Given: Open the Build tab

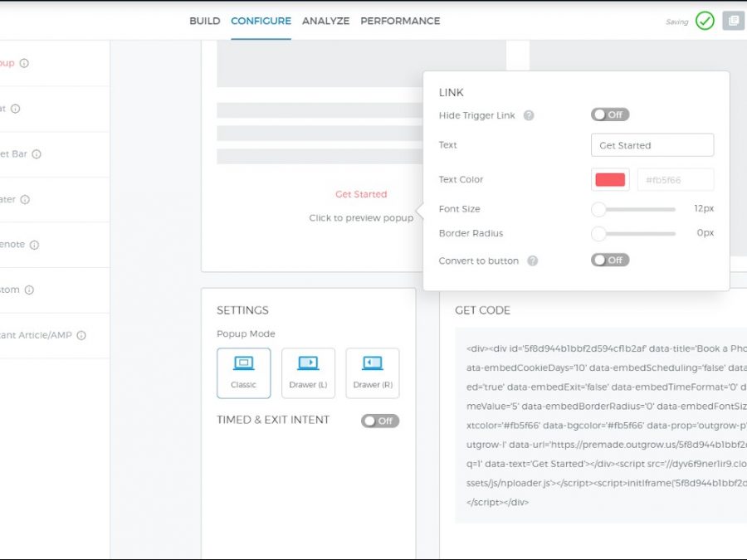Looking at the screenshot, I should pos(204,21).
